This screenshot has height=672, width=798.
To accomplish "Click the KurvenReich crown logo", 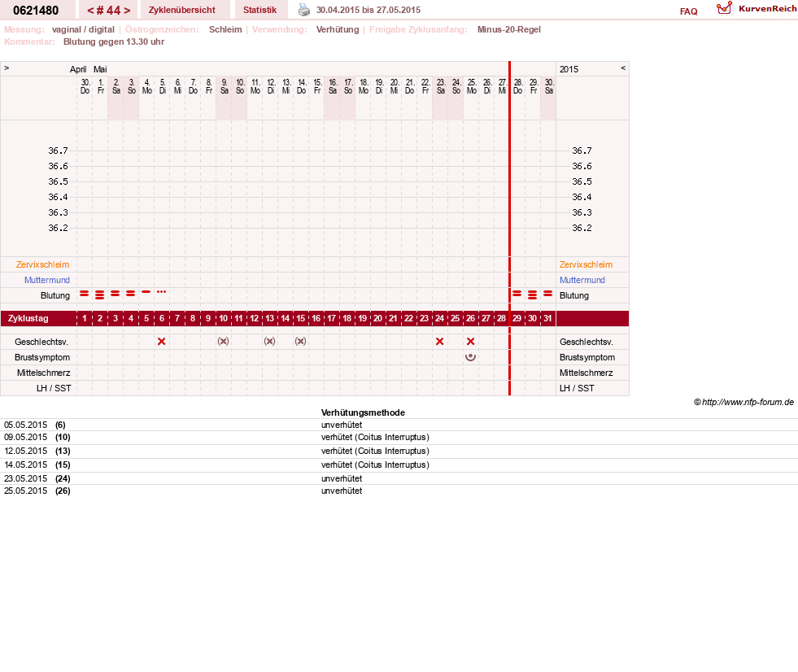I will pyautogui.click(x=724, y=9).
